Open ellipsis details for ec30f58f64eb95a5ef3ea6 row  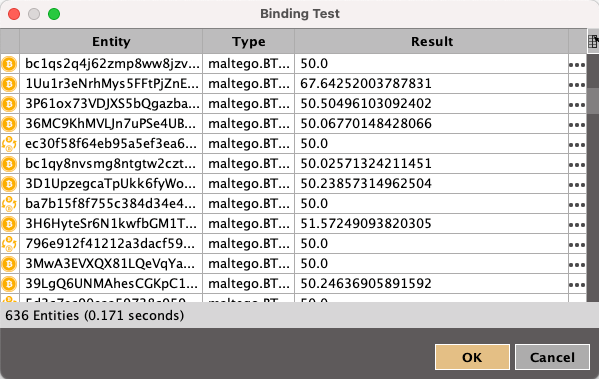point(577,145)
